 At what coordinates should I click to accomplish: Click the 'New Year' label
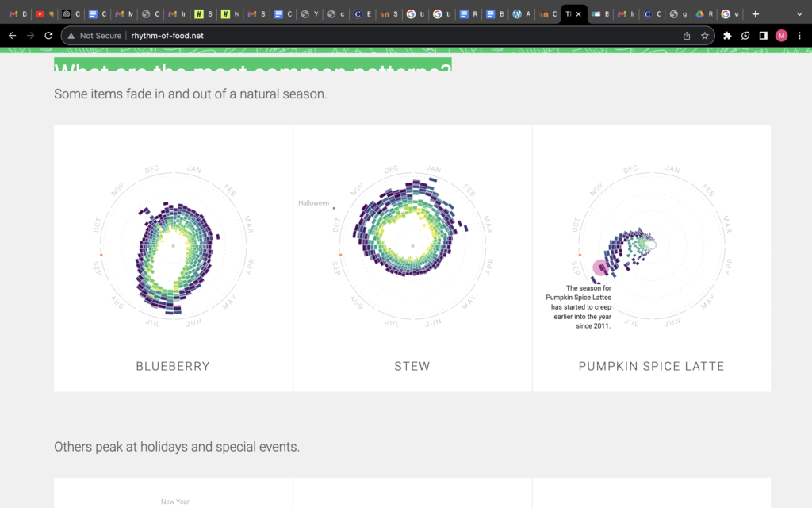pyautogui.click(x=175, y=502)
